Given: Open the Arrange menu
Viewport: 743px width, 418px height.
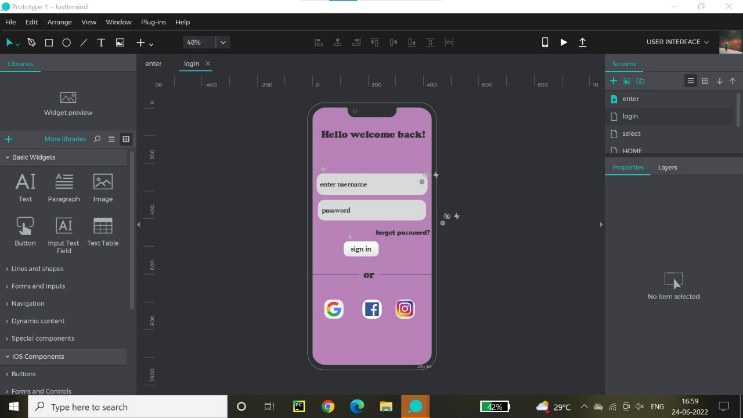Looking at the screenshot, I should tap(59, 22).
